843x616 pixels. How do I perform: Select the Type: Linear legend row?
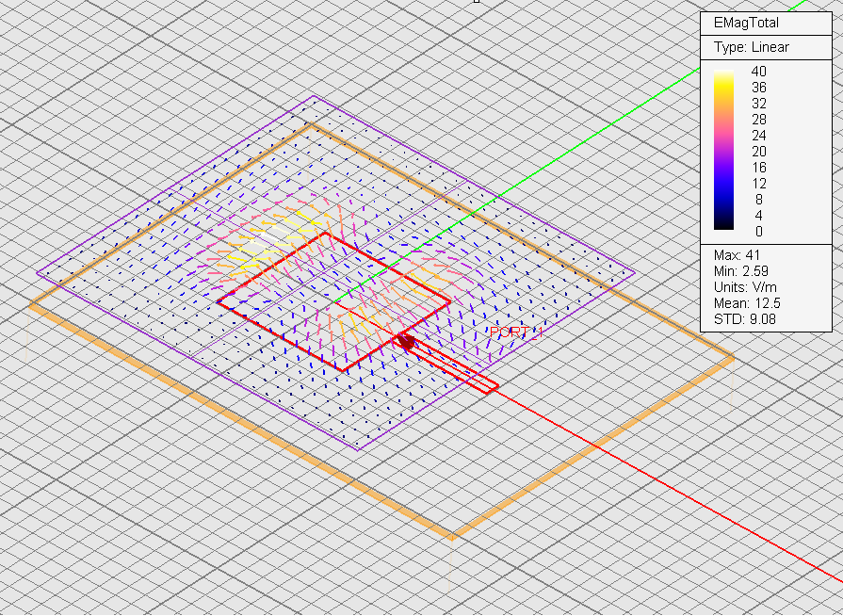(x=751, y=47)
